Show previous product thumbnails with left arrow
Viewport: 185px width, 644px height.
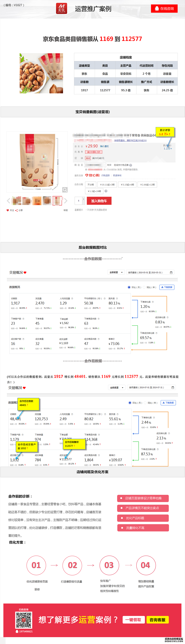(9, 201)
